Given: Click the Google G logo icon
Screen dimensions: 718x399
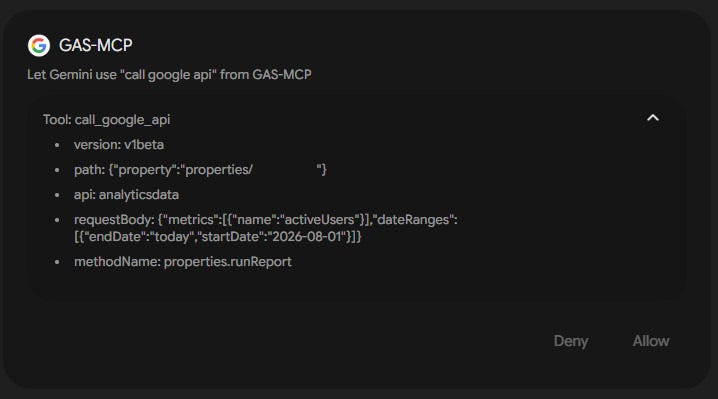Looking at the screenshot, I should 39,45.
